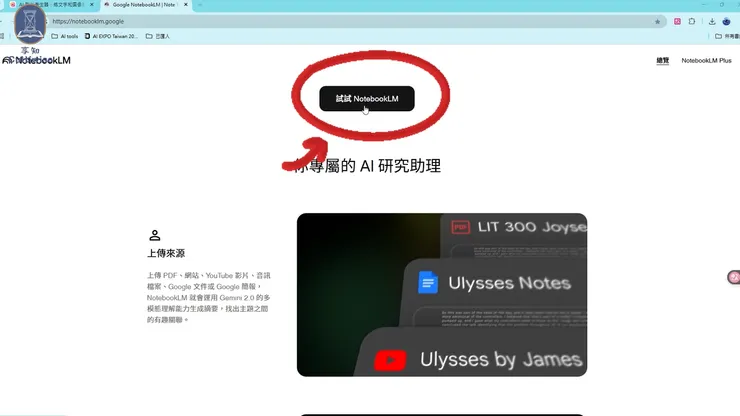Open the pink extension icon in toolbar
740x416 pixels.
677,21
